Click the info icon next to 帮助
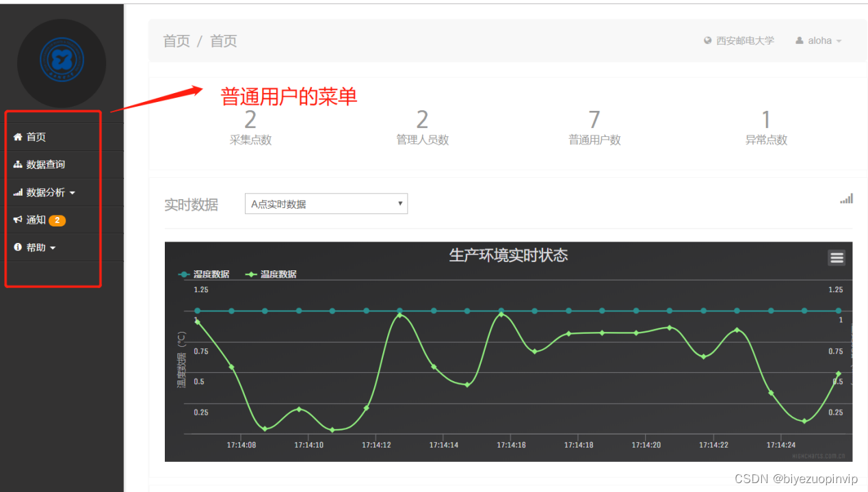This screenshot has width=868, height=492. (x=17, y=247)
